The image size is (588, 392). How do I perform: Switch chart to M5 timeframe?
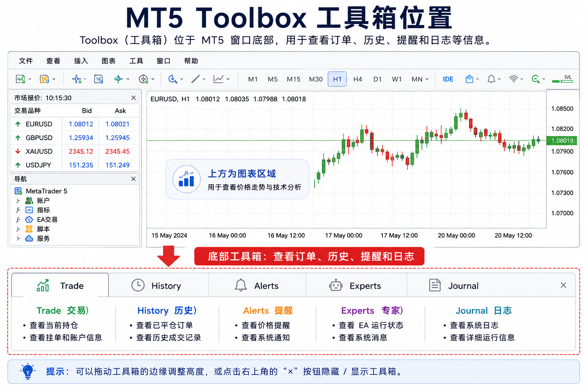(x=273, y=79)
